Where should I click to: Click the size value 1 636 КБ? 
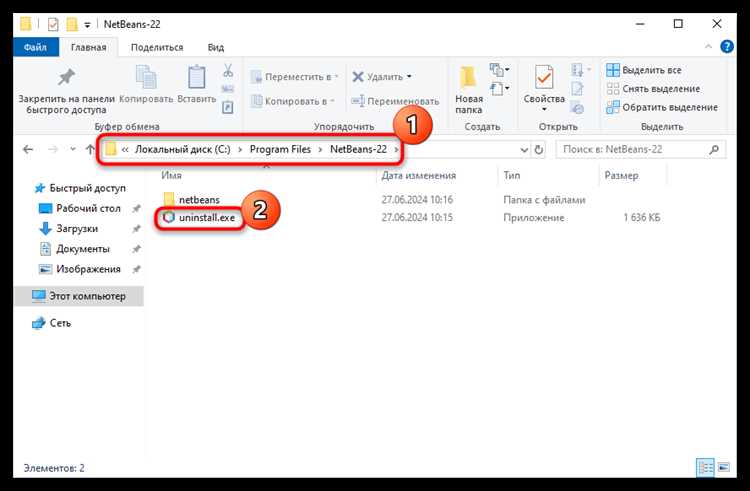(x=641, y=218)
